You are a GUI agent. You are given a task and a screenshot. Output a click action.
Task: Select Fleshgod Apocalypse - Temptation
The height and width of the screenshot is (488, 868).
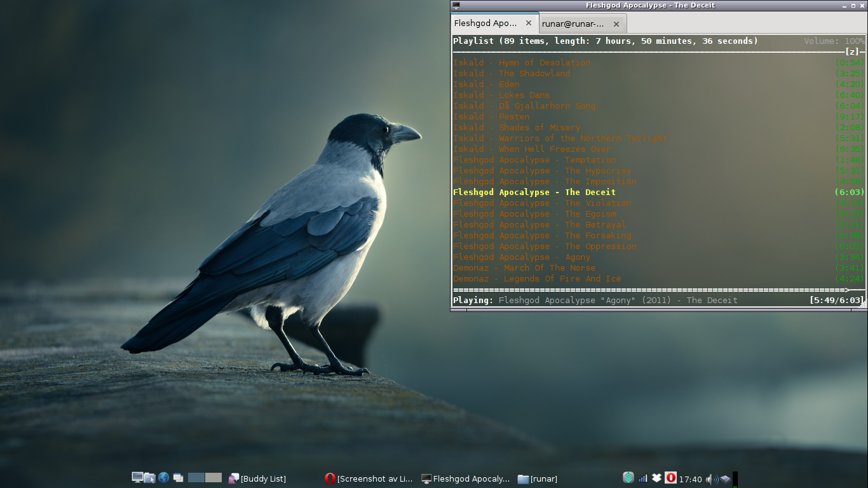click(534, 159)
